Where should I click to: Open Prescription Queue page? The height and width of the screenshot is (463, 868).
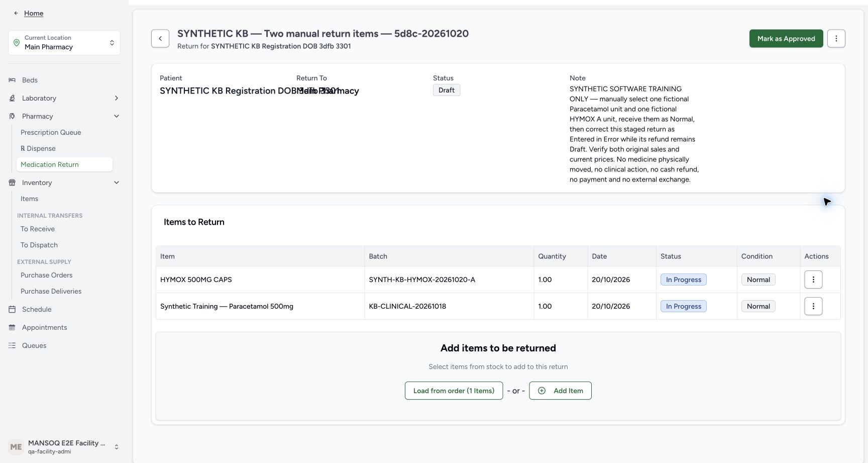(51, 132)
